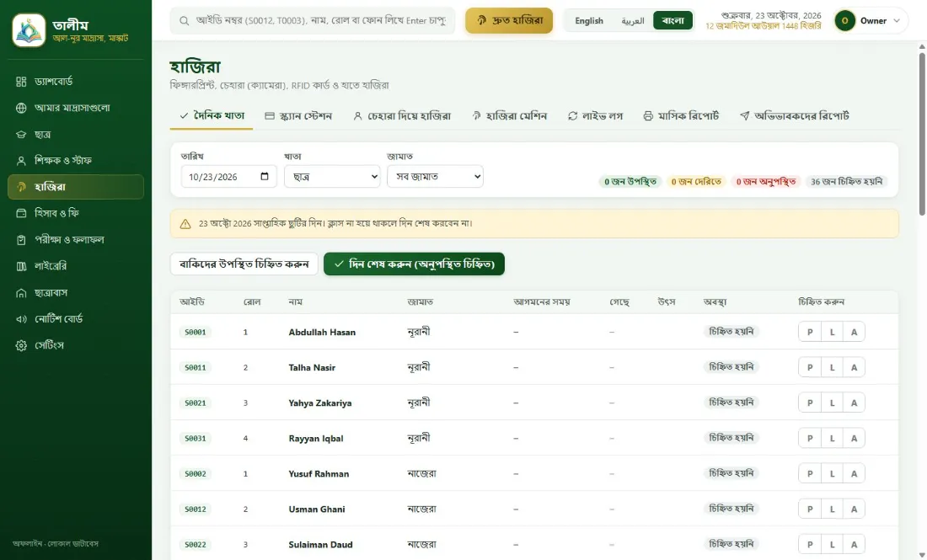Mark Usman Ghani as absent (A)
This screenshot has width=927, height=560.
[854, 509]
